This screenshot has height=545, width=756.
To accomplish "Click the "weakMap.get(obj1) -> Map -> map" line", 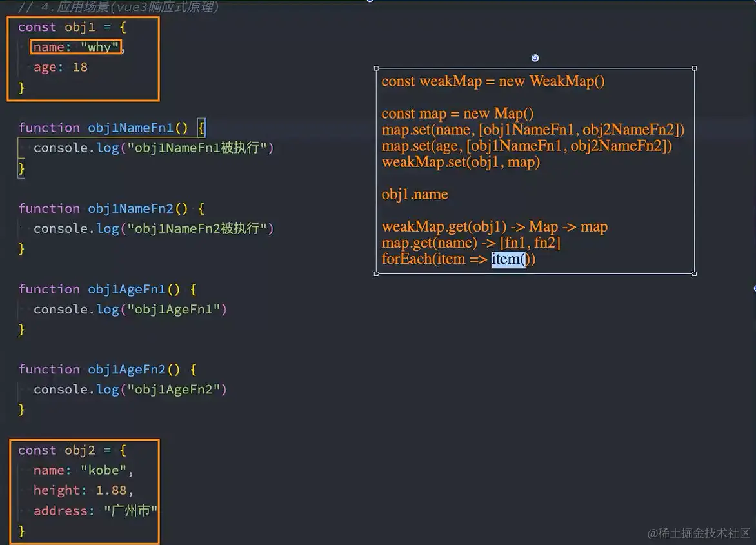I will pos(494,226).
